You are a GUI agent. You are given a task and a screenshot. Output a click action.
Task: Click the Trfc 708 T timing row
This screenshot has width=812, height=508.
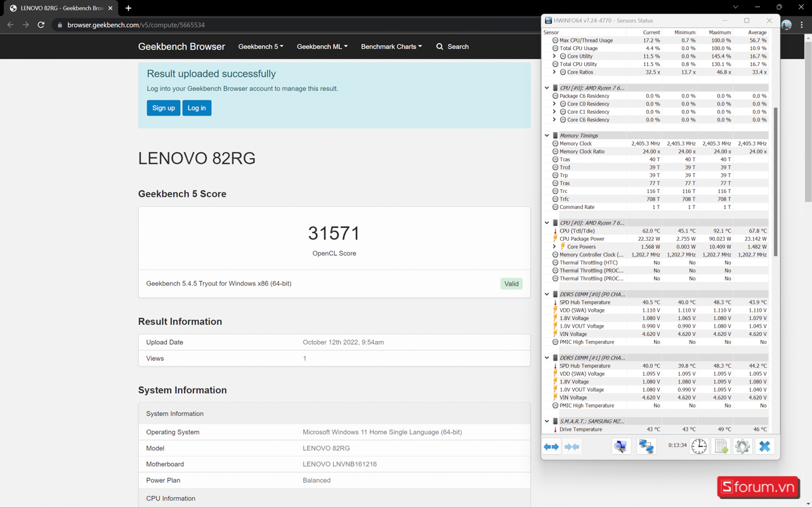click(x=656, y=199)
